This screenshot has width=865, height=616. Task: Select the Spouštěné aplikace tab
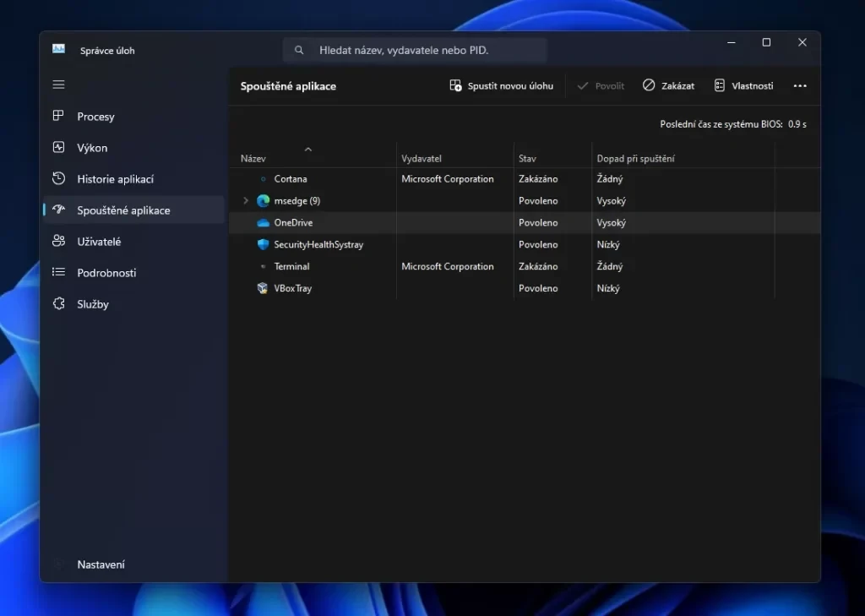118,210
